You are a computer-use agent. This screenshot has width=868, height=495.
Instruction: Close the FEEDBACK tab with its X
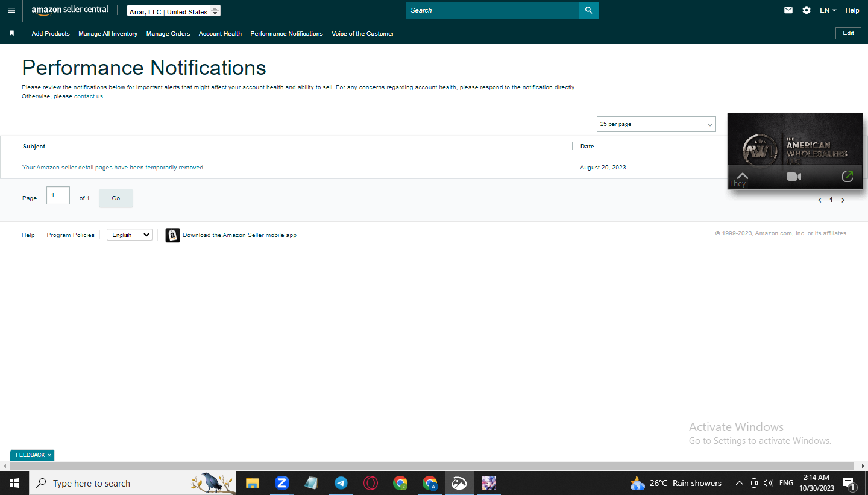49,455
